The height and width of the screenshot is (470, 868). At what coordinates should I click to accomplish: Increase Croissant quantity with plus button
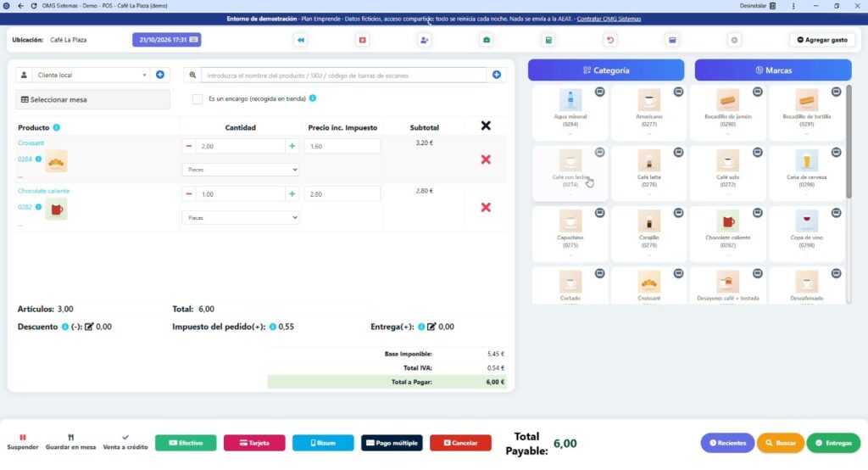[x=292, y=146]
